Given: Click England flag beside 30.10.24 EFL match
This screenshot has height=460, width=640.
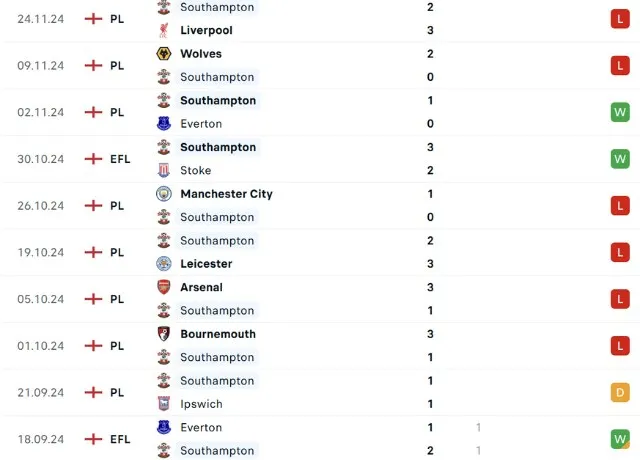Looking at the screenshot, I should point(94,159).
